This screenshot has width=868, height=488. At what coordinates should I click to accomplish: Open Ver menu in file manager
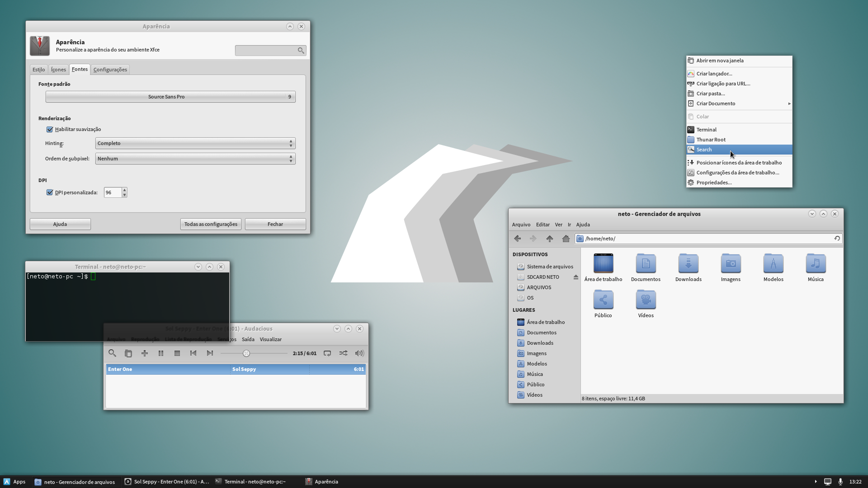(559, 225)
